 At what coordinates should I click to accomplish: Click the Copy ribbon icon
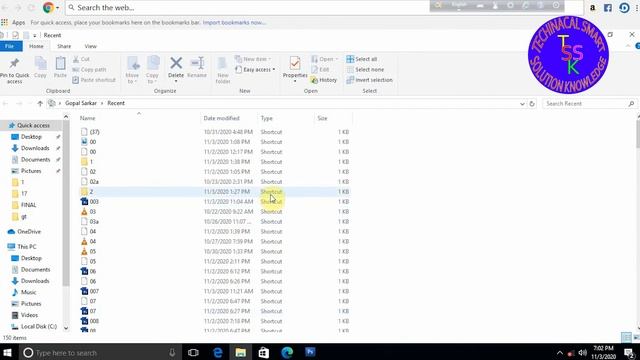click(40, 67)
